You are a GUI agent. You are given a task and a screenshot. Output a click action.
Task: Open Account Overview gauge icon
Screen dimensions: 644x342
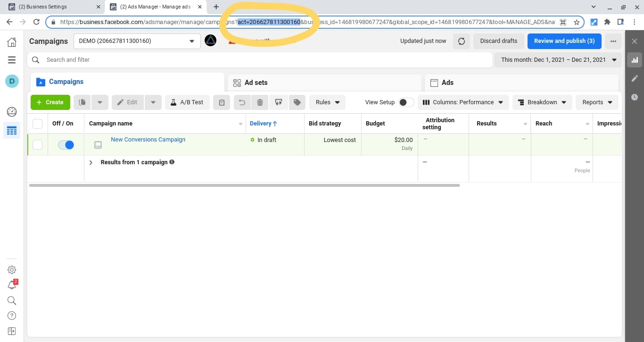(x=12, y=112)
